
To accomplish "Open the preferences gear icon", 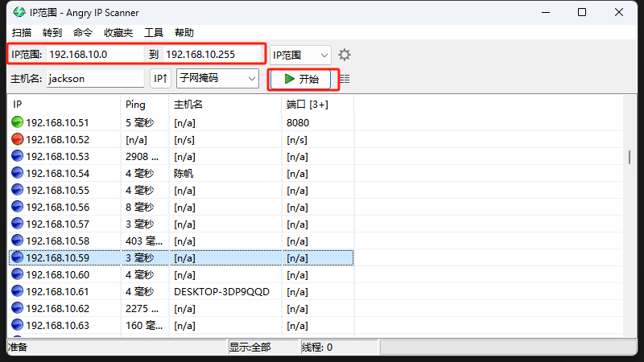I will point(345,55).
